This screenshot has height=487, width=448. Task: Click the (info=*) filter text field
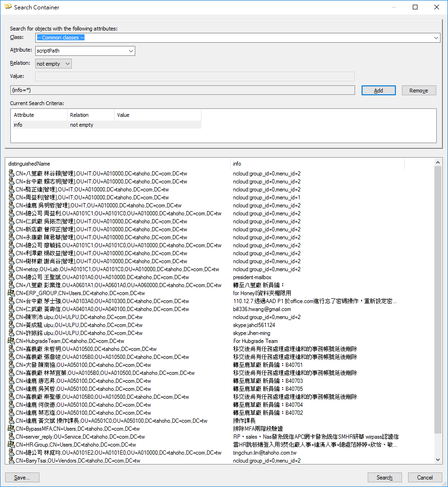pos(182,90)
